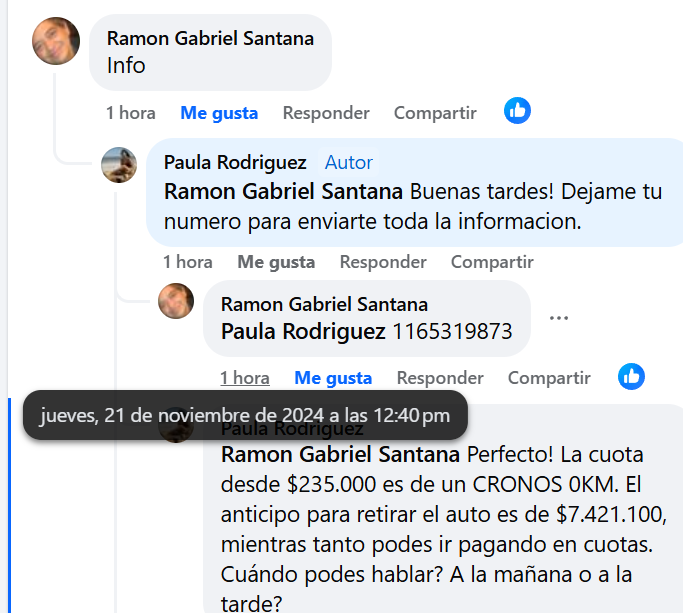Click like reaction icon on Info comment

[x=517, y=111]
